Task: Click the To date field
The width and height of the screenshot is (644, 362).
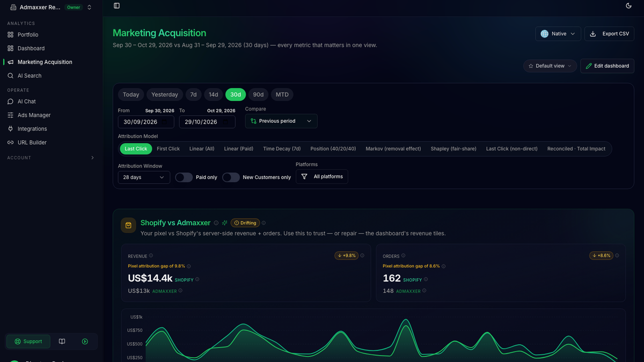Action: pyautogui.click(x=207, y=122)
